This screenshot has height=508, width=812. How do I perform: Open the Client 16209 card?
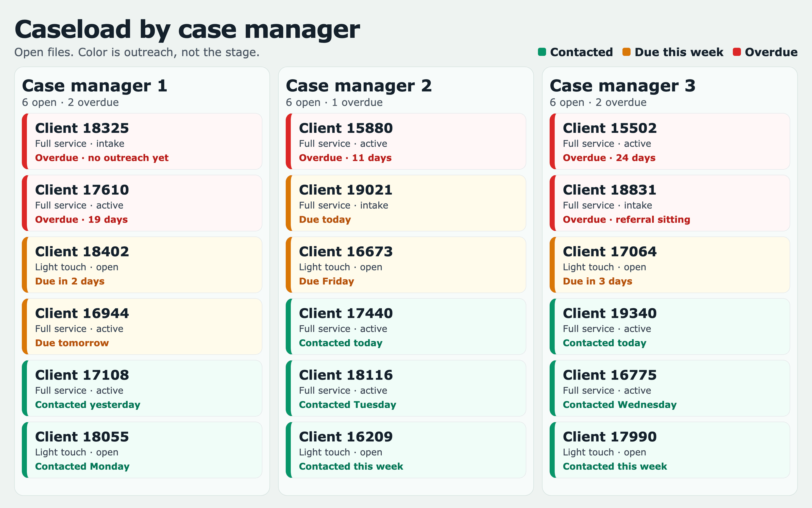pyautogui.click(x=406, y=450)
